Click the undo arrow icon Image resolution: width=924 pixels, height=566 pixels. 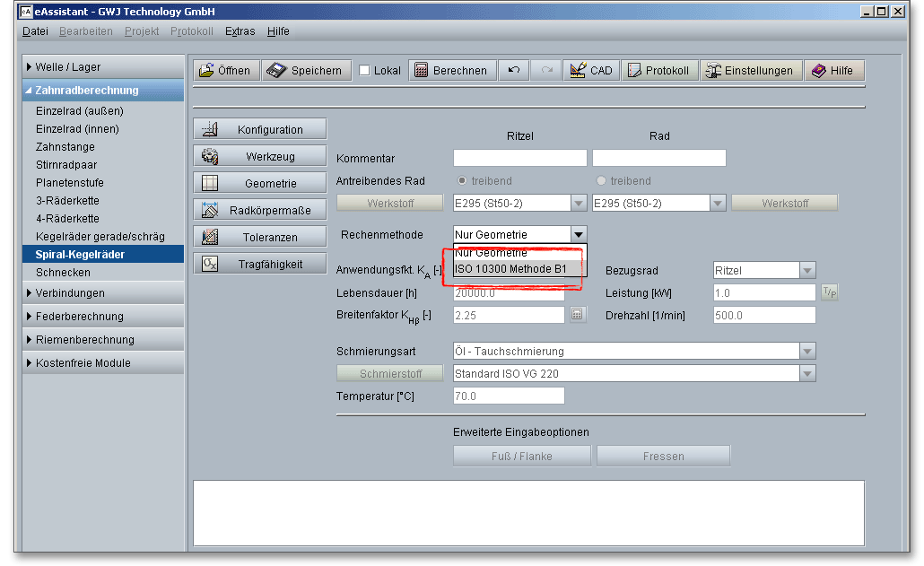pyautogui.click(x=514, y=71)
